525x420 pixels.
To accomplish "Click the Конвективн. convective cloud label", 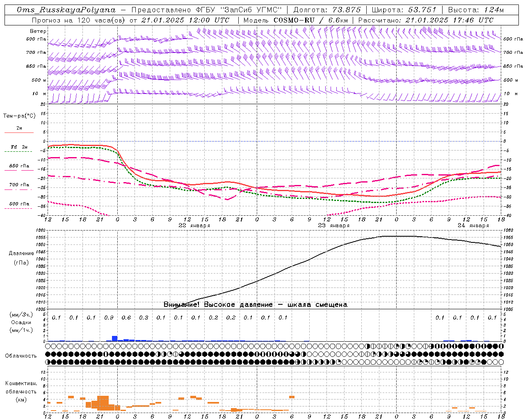I will pos(21,383).
